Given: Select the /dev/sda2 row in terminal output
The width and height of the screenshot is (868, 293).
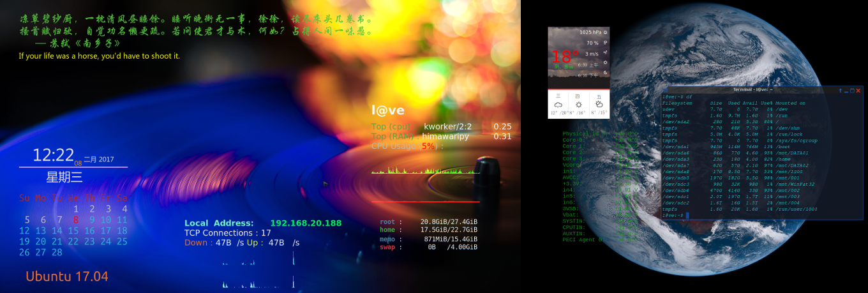Looking at the screenshot, I should 721,121.
